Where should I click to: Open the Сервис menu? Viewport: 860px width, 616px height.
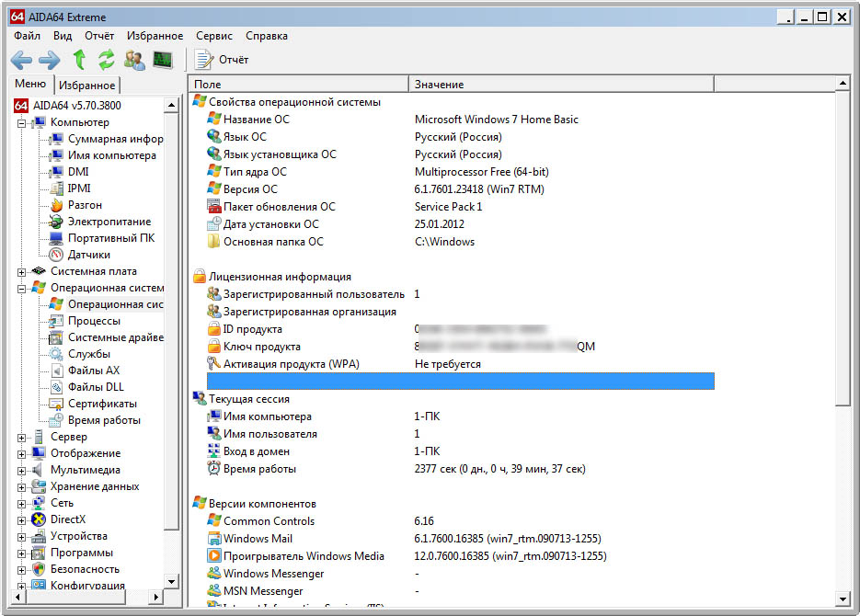[214, 36]
